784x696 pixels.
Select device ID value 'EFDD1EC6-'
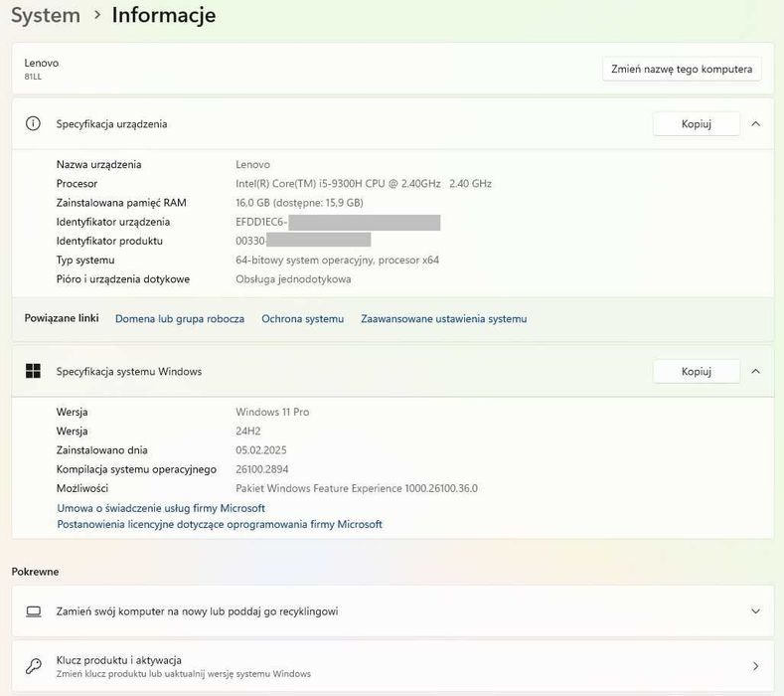(261, 222)
